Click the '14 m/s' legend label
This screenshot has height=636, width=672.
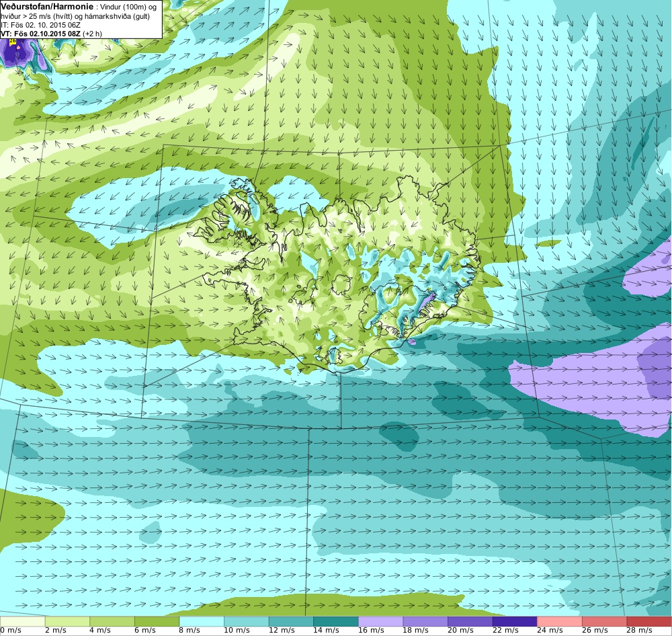click(x=327, y=631)
